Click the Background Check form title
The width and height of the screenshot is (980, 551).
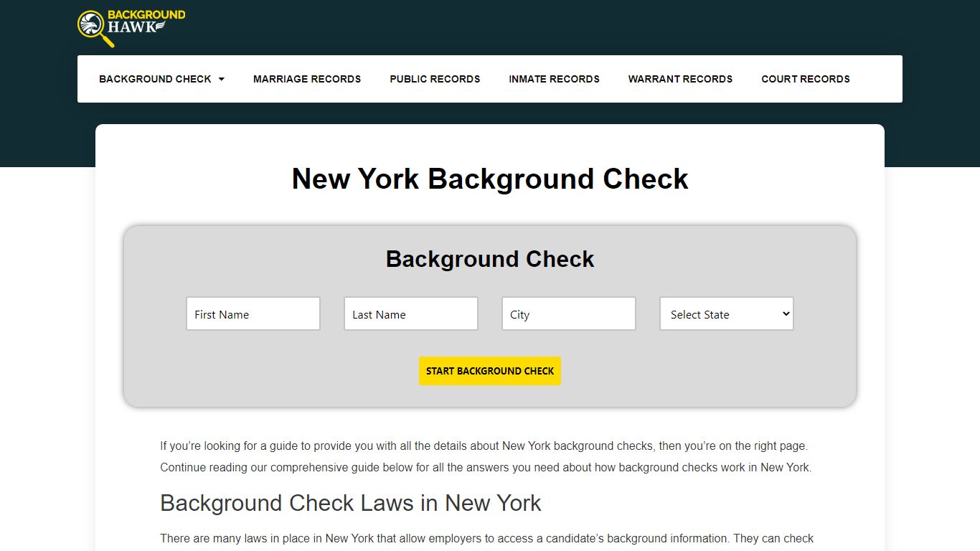490,259
